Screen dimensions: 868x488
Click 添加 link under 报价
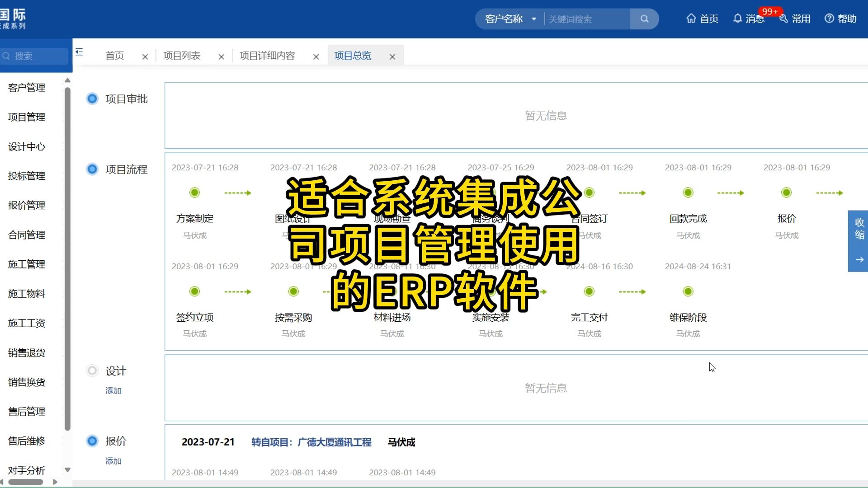tap(113, 461)
